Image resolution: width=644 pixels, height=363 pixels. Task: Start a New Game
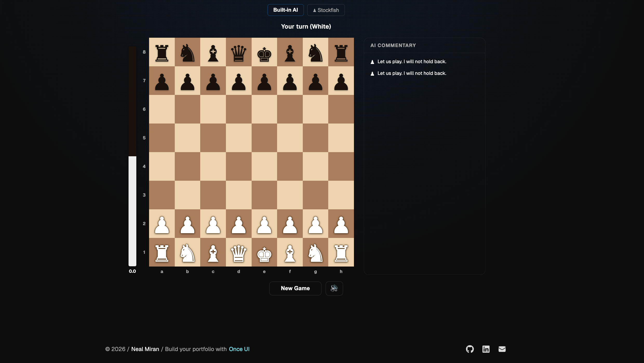click(x=295, y=288)
